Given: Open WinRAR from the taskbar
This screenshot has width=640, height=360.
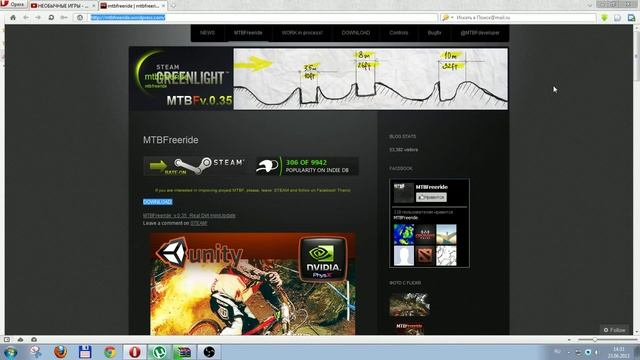Looking at the screenshot, I should click(x=184, y=352).
